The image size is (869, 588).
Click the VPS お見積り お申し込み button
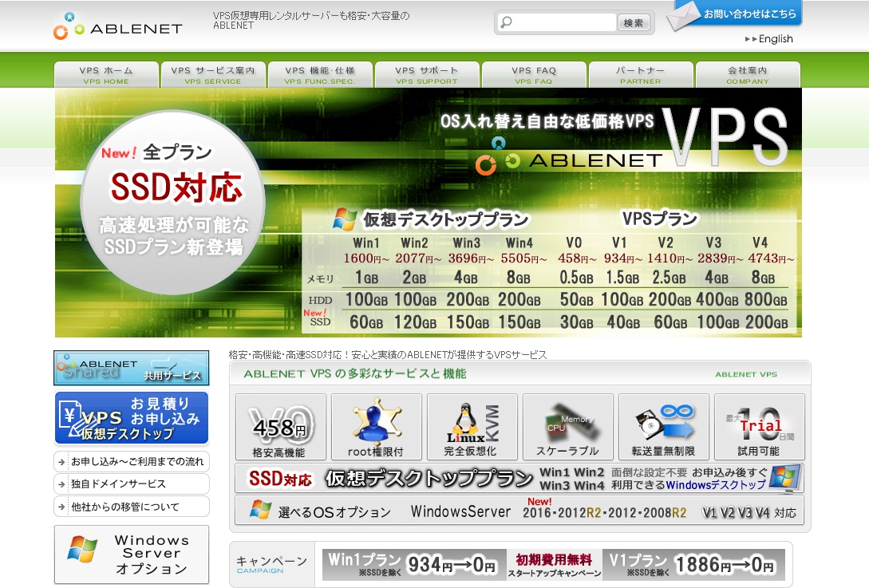click(132, 418)
